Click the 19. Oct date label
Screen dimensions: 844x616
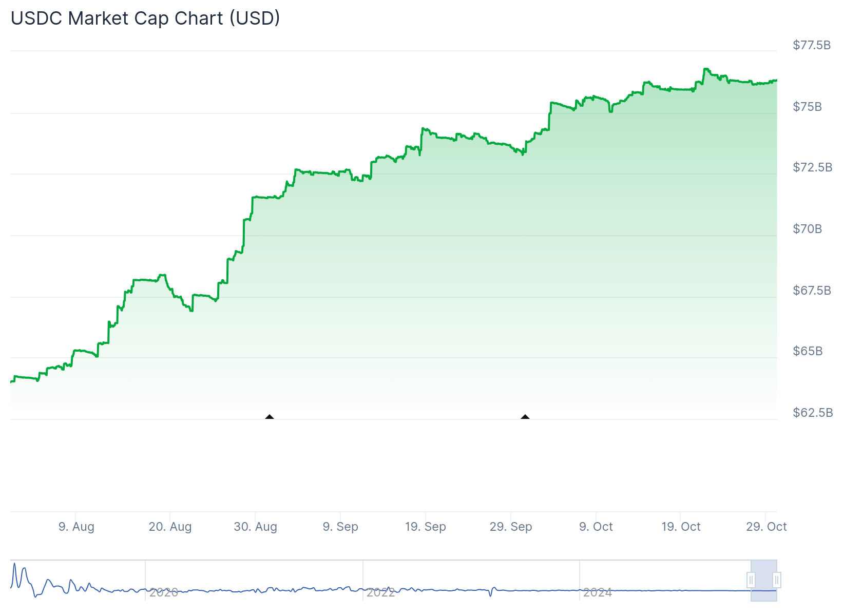point(681,527)
